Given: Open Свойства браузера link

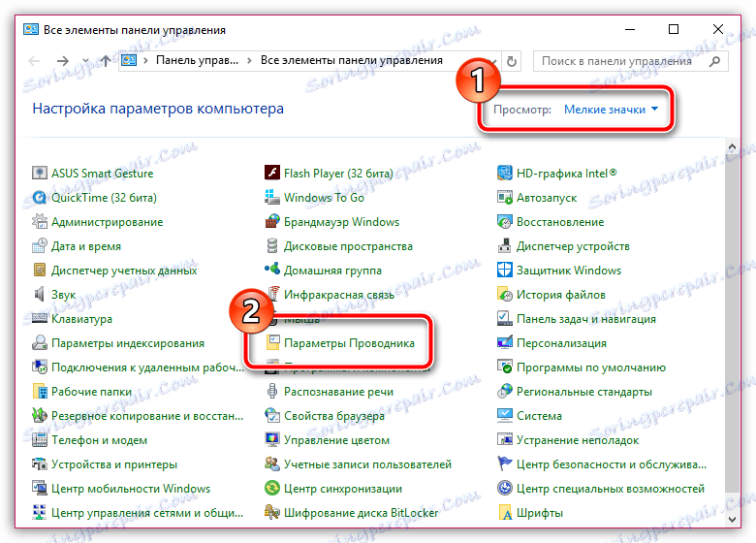Looking at the screenshot, I should (x=334, y=416).
